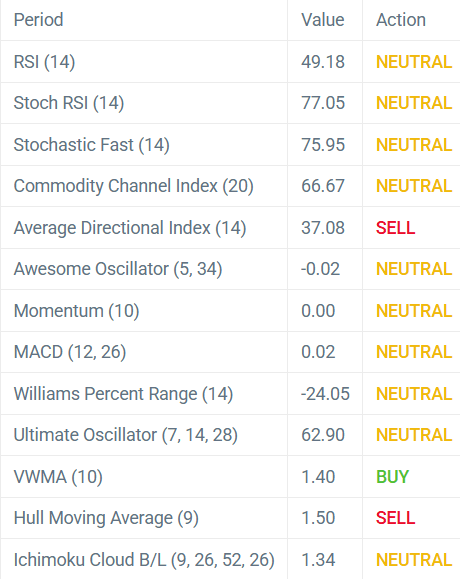Click NEUTRAL action beside RSI (14)
The width and height of the screenshot is (460, 579).
point(414,62)
